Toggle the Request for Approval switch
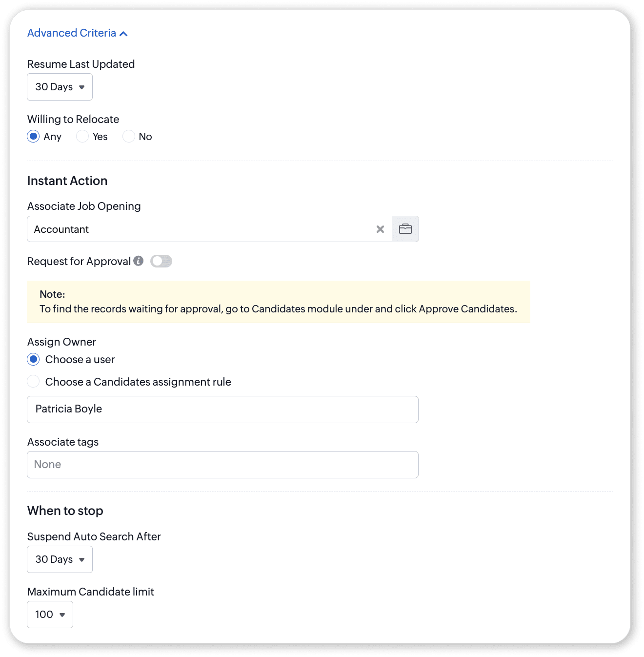Screen dimensions: 644x657 pyautogui.click(x=161, y=261)
